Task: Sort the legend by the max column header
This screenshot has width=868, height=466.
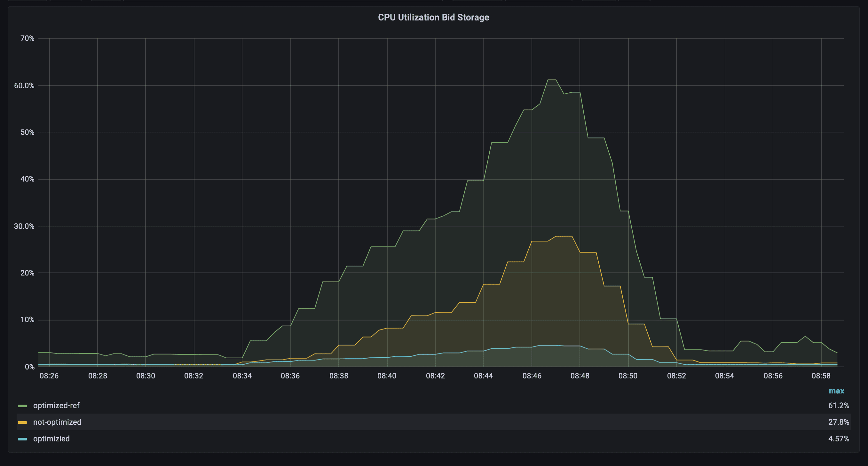Action: click(836, 391)
